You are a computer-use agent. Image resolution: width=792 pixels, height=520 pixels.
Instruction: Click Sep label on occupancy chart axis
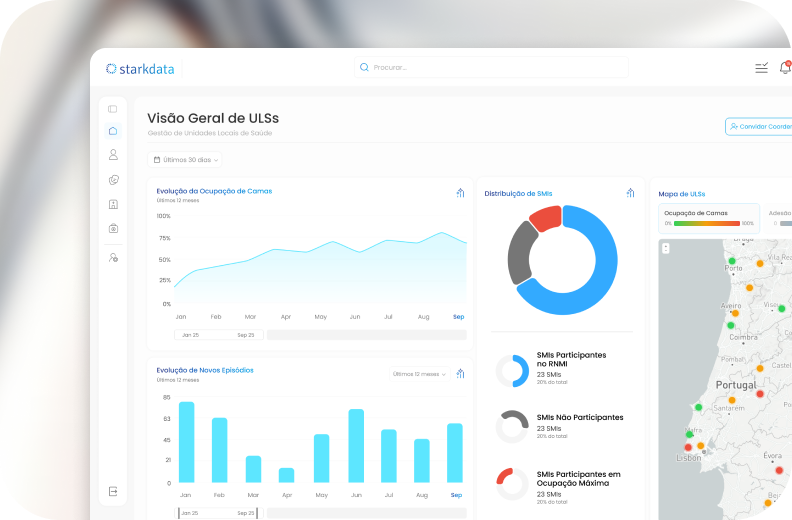[x=459, y=317]
